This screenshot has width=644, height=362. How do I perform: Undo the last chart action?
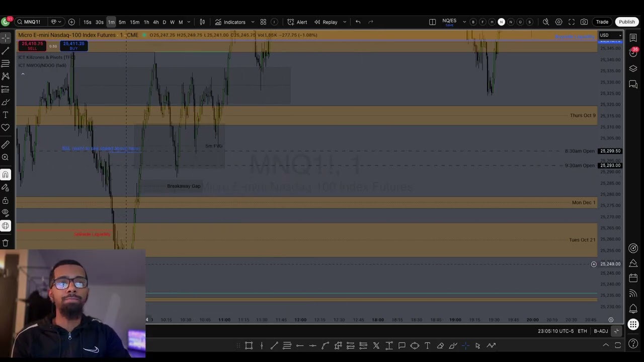click(358, 22)
